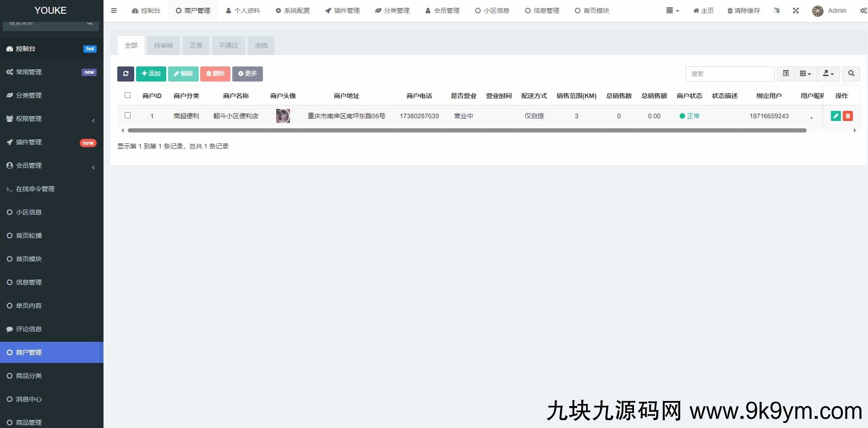Image resolution: width=868 pixels, height=428 pixels.
Task: Click the merchant avatar thumbnail
Action: tap(283, 116)
